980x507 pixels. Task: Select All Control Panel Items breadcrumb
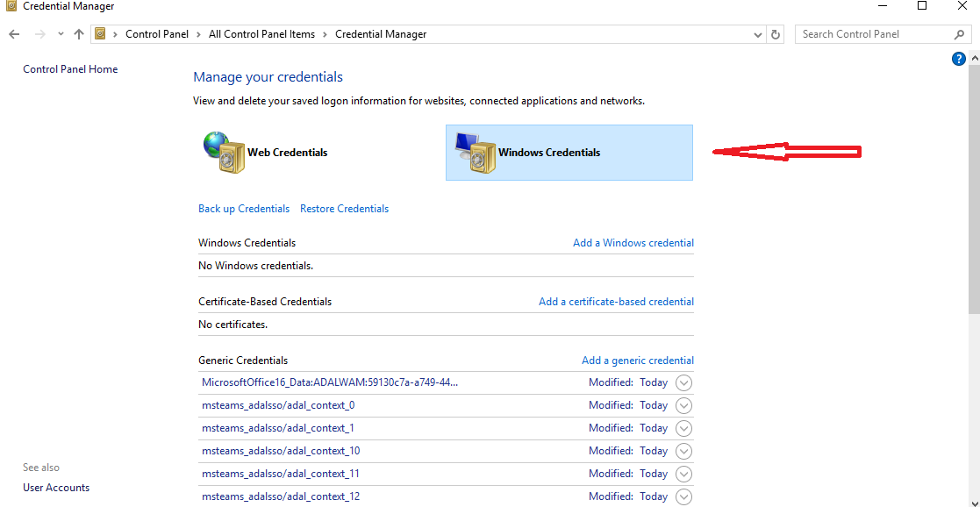261,34
